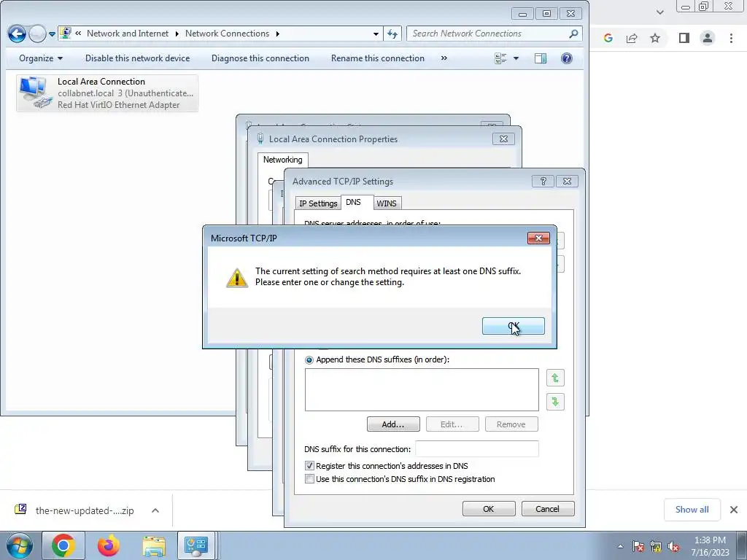This screenshot has height=560, width=747.
Task: Click the Network and Internet breadcrumb
Action: (x=127, y=34)
